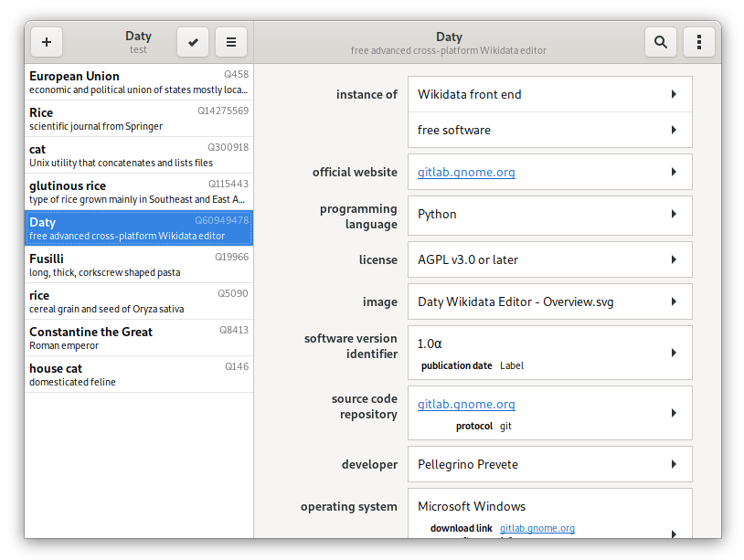The height and width of the screenshot is (560, 744).
Task: Expand the Python value arrow
Action: click(x=674, y=214)
